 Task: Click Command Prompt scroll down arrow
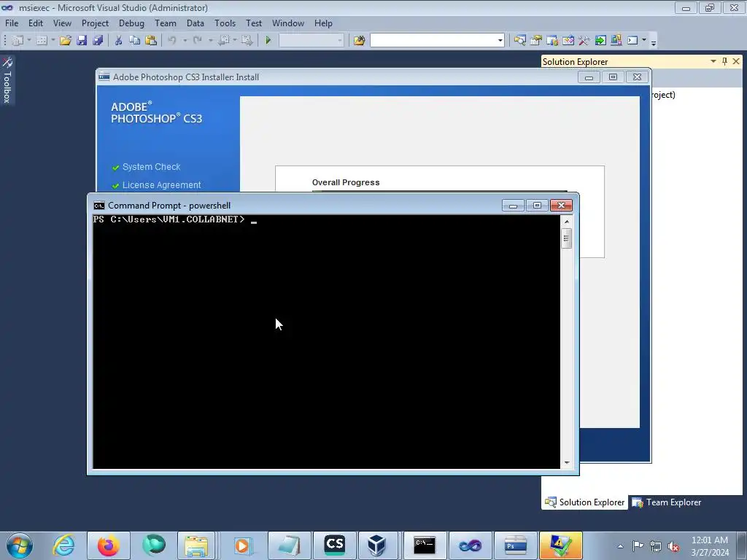coord(566,462)
